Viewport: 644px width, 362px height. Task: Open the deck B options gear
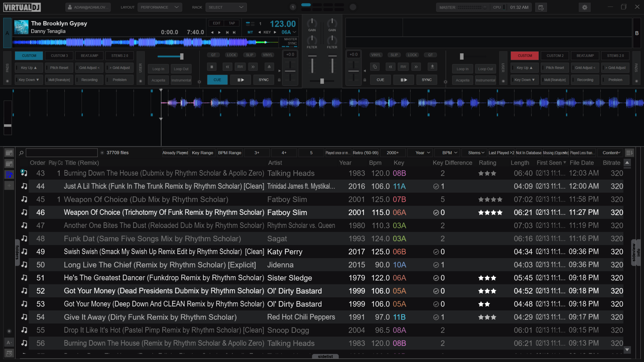click(445, 82)
